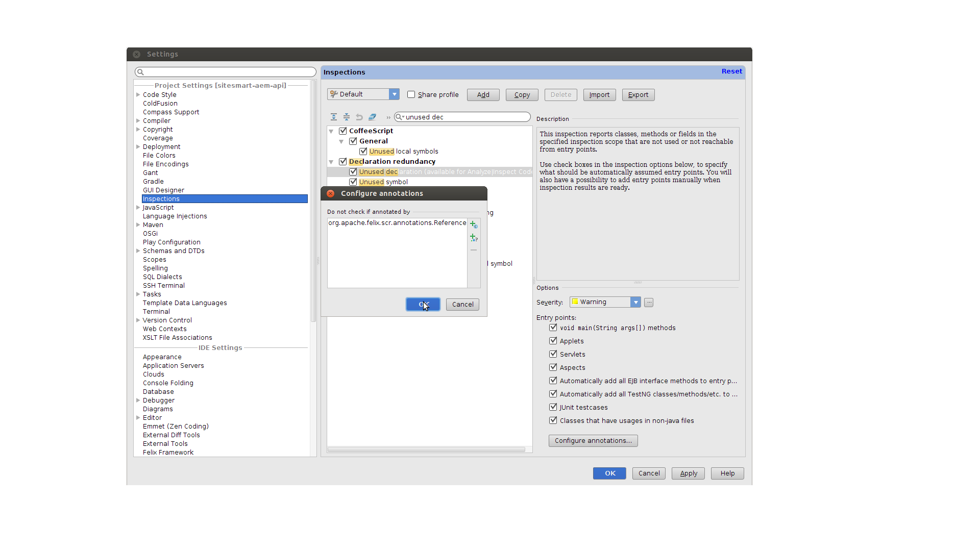This screenshot has width=980, height=551.
Task: Click OK in Configure annotations dialog
Action: point(423,305)
